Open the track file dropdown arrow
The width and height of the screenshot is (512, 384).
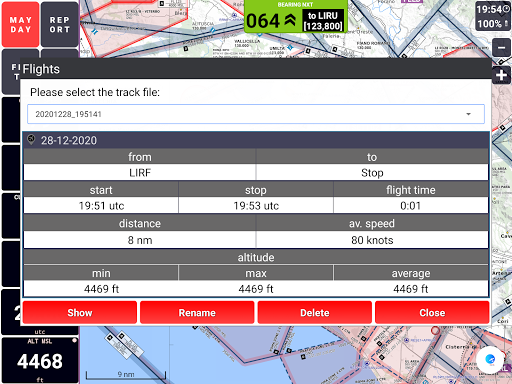tap(468, 114)
